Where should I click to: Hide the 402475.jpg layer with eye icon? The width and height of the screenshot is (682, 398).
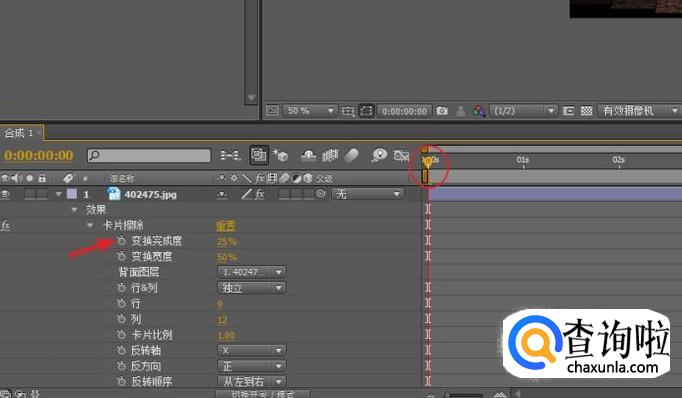[5, 194]
